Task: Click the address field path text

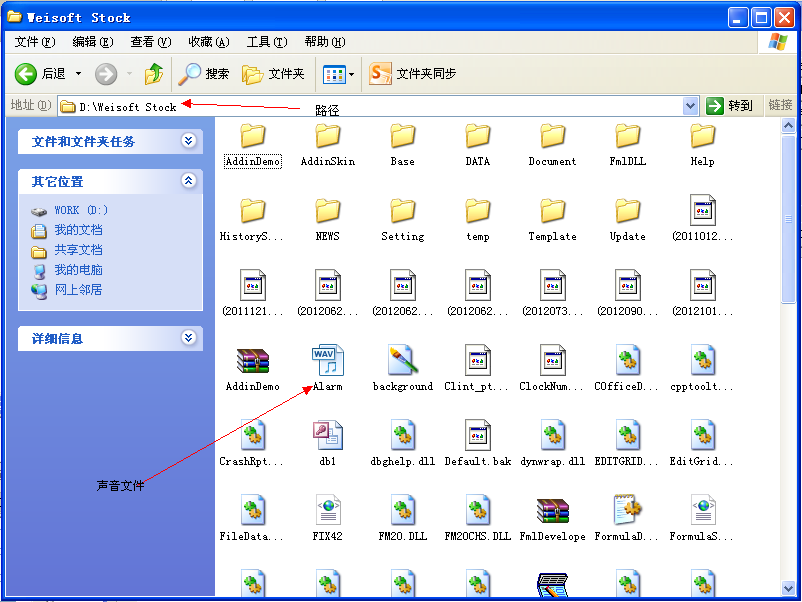Action: [x=127, y=107]
